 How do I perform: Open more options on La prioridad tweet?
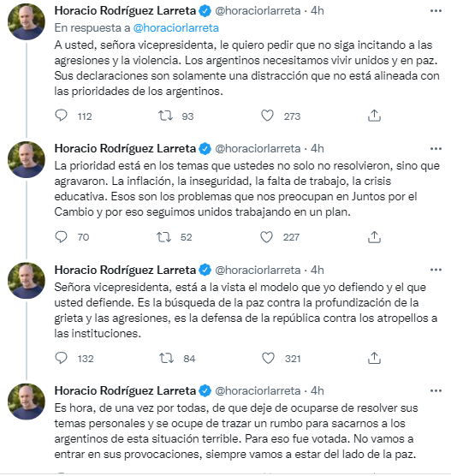click(x=436, y=149)
